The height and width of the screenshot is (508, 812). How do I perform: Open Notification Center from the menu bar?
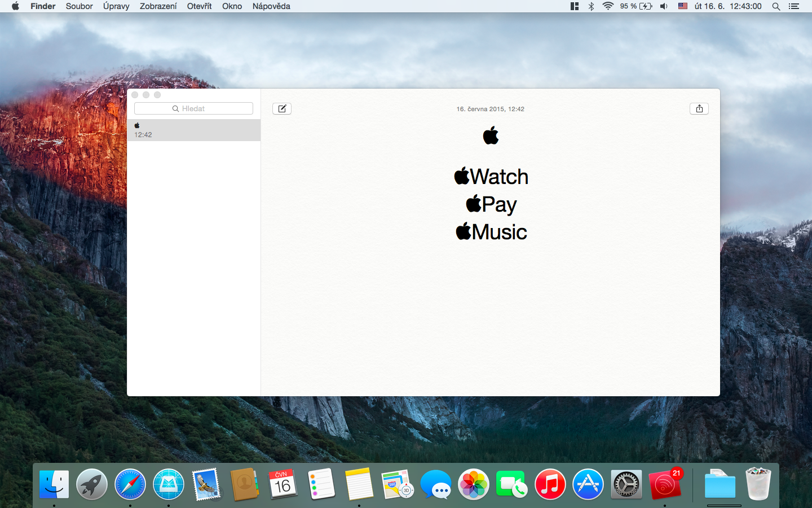click(794, 6)
